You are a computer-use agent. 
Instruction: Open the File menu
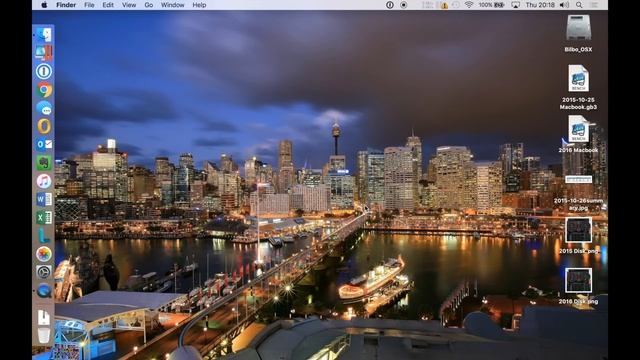[89, 5]
